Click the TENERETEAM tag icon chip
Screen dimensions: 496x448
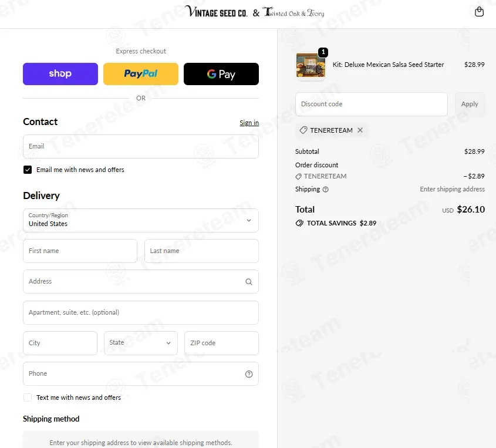(303, 130)
